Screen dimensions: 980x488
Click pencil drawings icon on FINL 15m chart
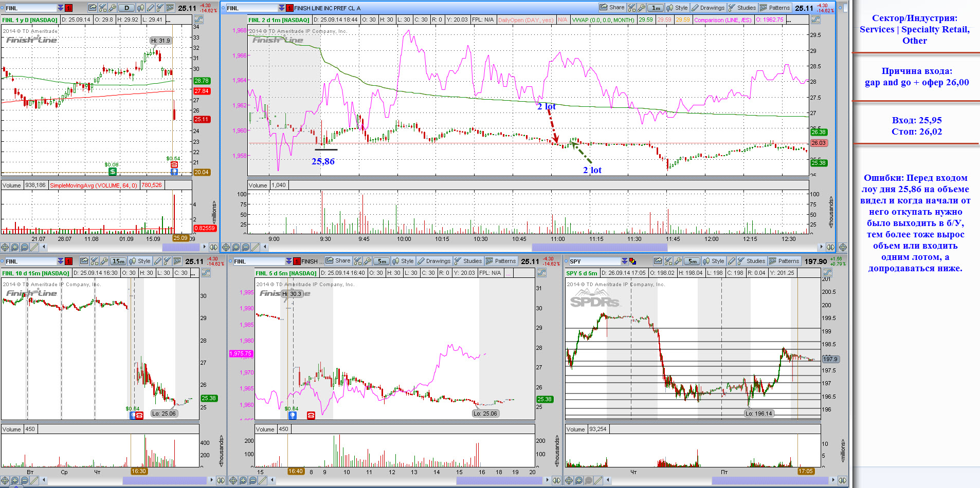pos(158,261)
